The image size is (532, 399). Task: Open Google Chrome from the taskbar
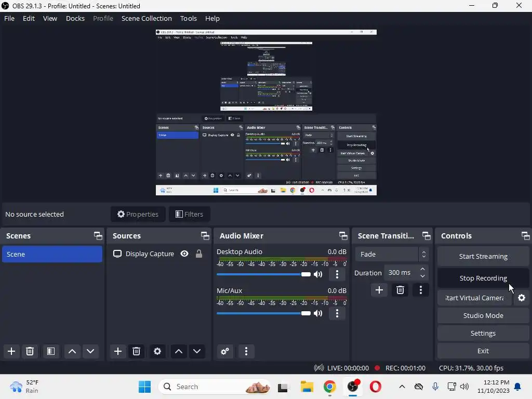click(x=329, y=387)
